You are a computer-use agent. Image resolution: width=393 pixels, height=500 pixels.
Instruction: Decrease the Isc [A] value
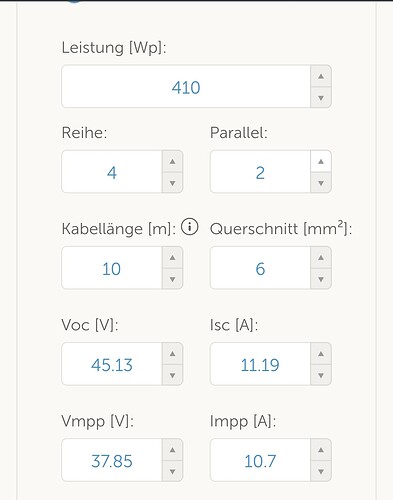pos(321,375)
